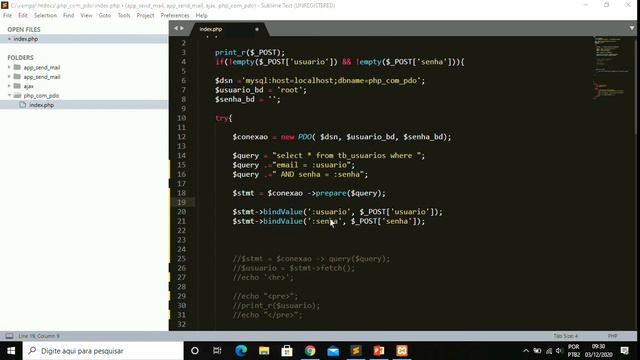Toggle the sidebar panel switcher icon
The height and width of the screenshot is (360, 640).
point(9,336)
